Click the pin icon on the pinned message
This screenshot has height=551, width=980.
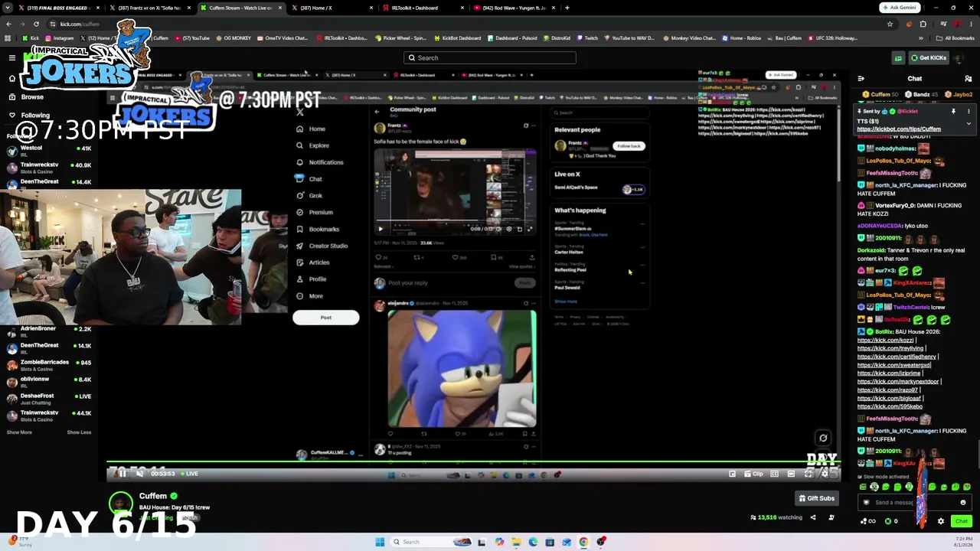[x=953, y=112]
